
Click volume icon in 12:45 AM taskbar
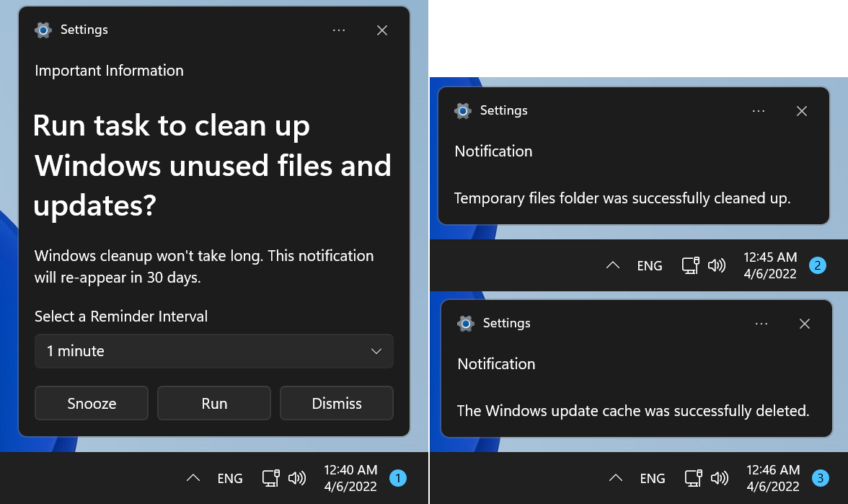pos(717,265)
